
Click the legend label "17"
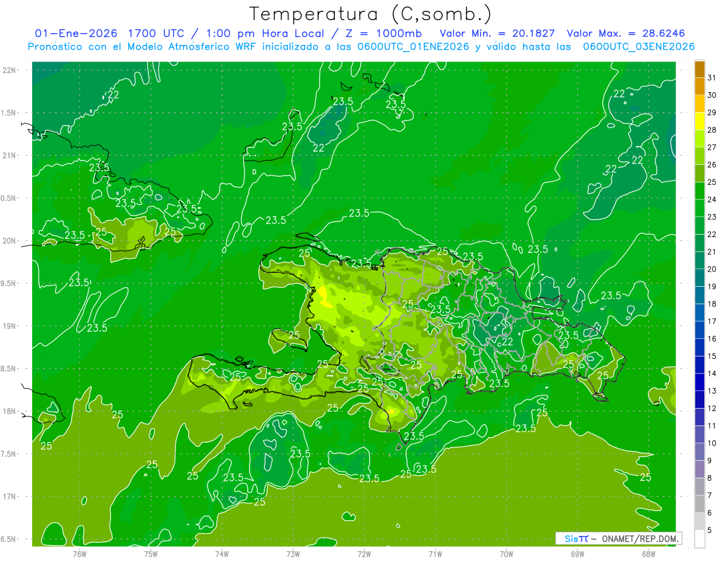712,321
